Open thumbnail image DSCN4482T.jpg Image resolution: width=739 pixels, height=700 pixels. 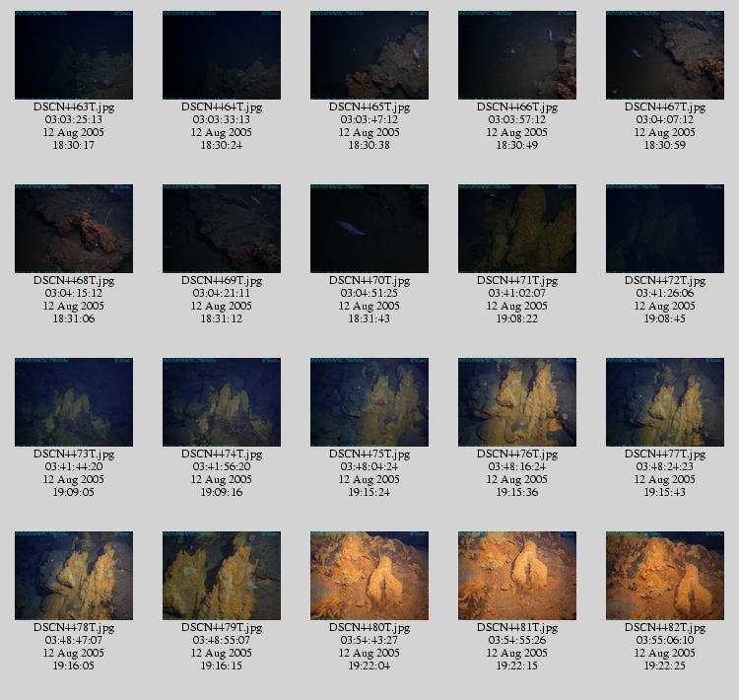point(665,576)
